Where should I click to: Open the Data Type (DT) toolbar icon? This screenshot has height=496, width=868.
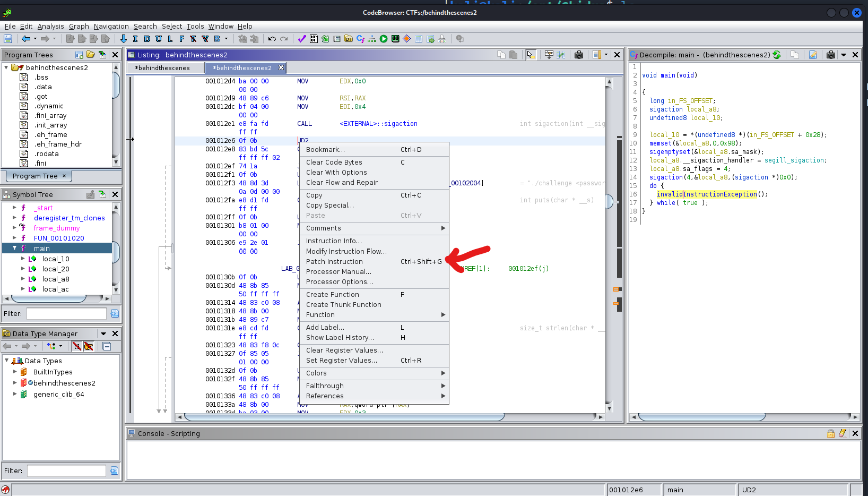point(349,39)
